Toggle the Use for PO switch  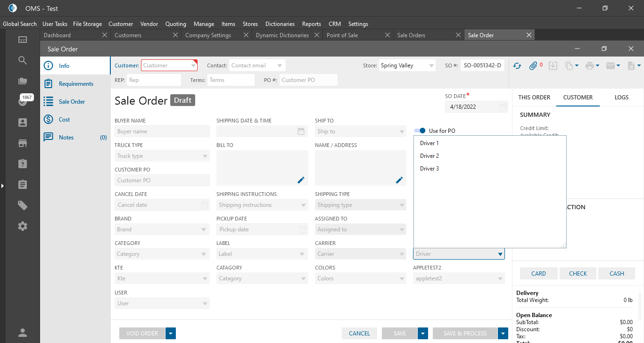[x=420, y=131]
